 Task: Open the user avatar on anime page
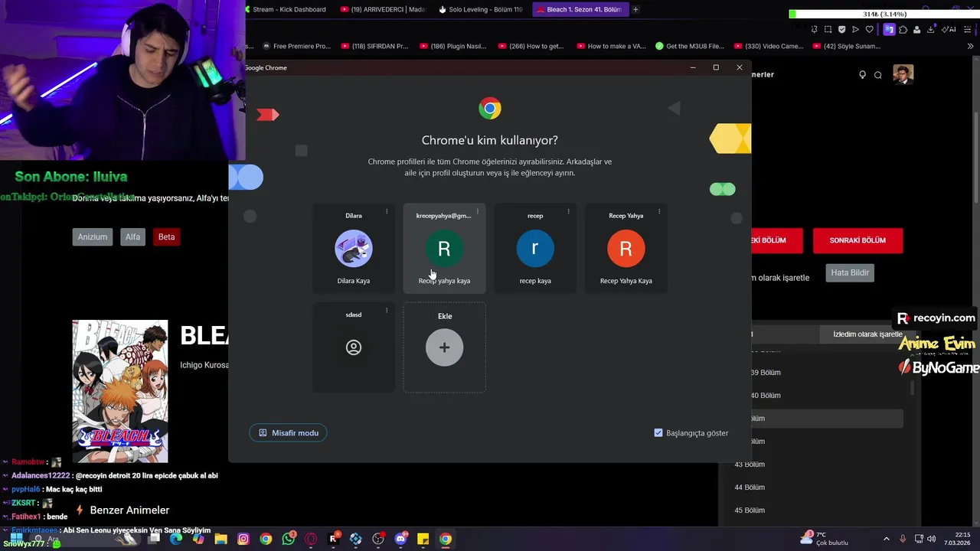[903, 74]
